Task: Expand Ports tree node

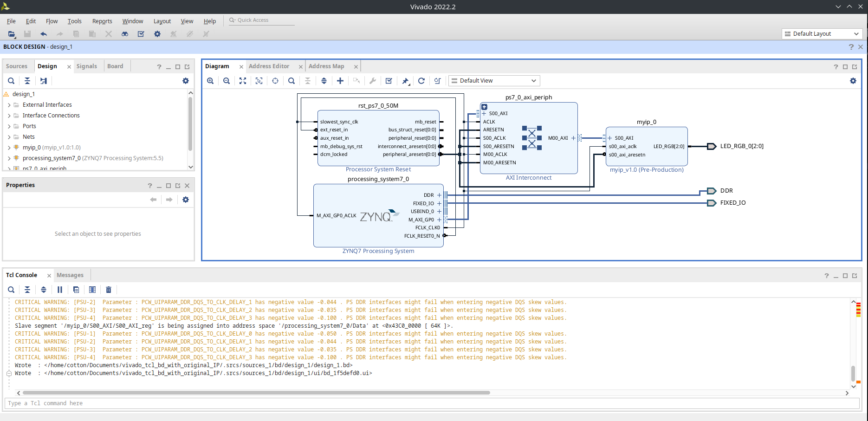Action: [x=9, y=126]
